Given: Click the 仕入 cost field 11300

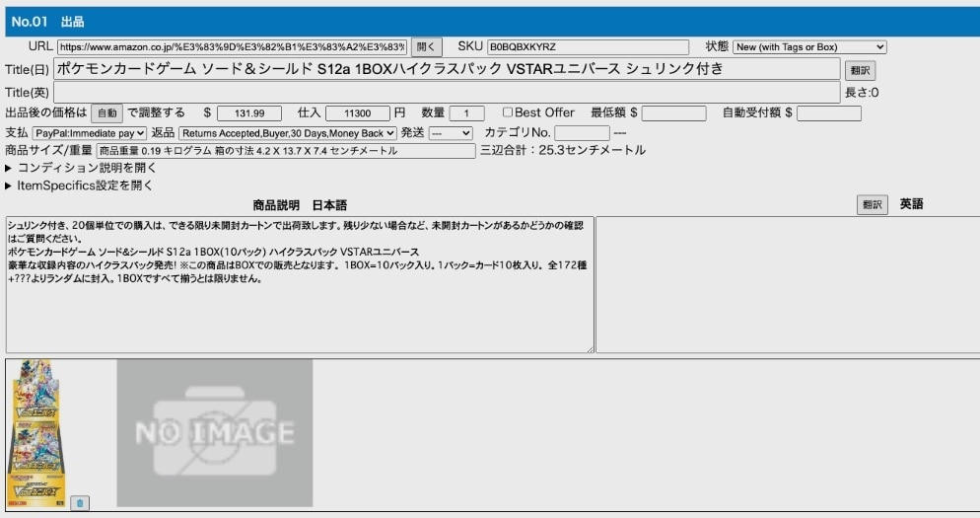Looking at the screenshot, I should coord(358,113).
